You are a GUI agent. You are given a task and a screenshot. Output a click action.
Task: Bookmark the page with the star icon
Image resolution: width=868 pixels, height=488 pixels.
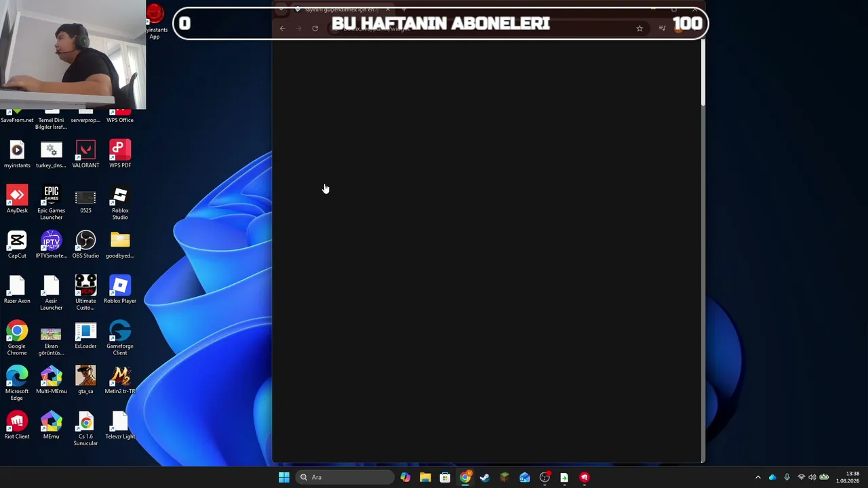639,28
